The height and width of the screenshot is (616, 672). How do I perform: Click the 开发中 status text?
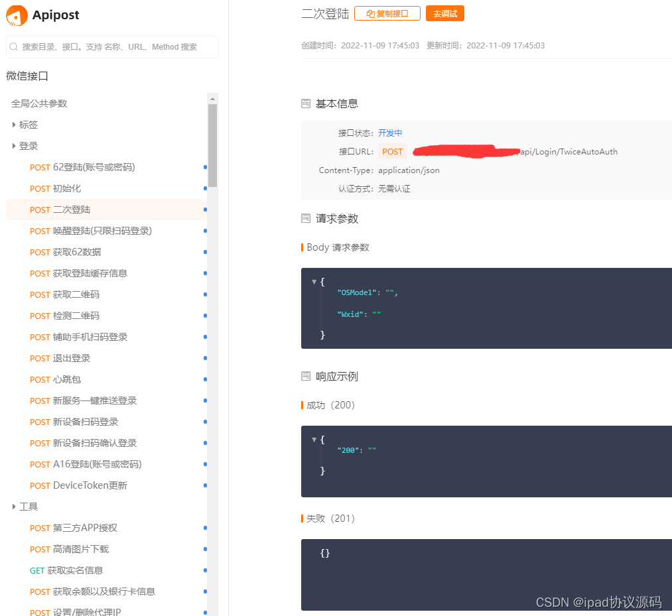pyautogui.click(x=390, y=133)
